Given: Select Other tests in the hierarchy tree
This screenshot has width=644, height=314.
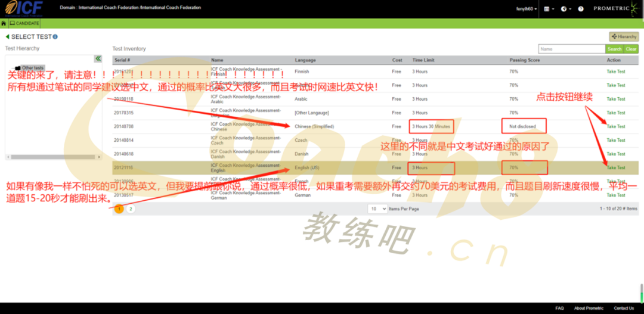Looking at the screenshot, I should click(32, 68).
